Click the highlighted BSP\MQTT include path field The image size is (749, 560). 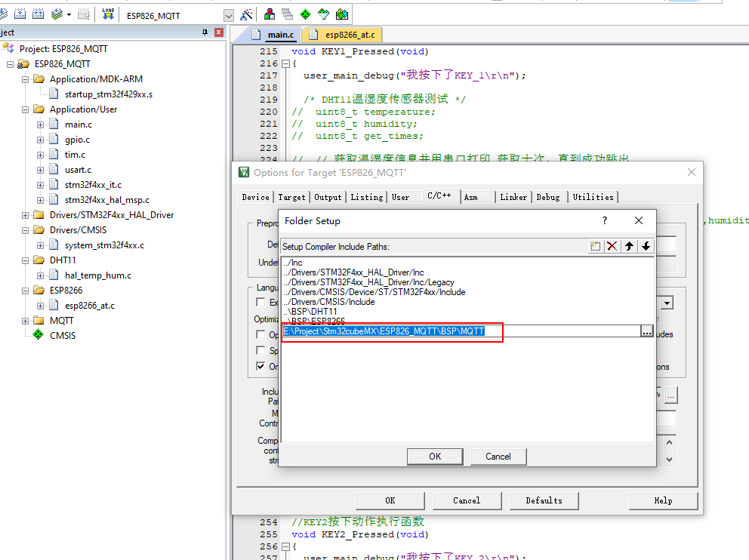461,331
